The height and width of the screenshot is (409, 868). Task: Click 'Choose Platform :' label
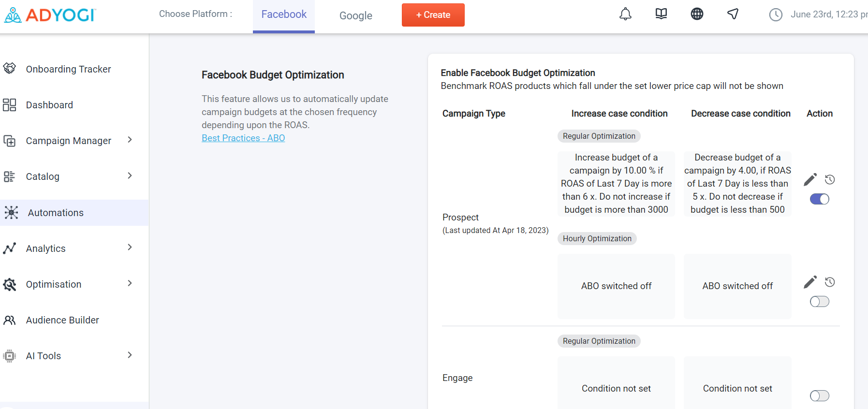pos(195,14)
